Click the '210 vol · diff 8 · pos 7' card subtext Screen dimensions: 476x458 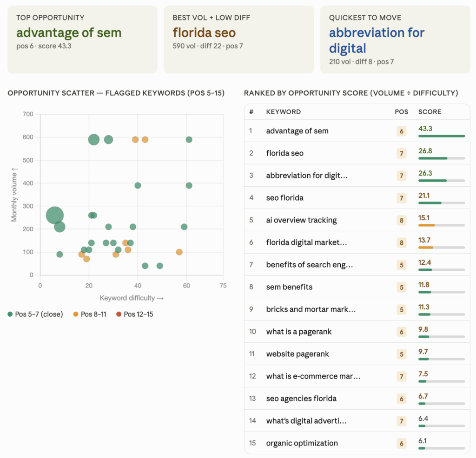click(361, 62)
